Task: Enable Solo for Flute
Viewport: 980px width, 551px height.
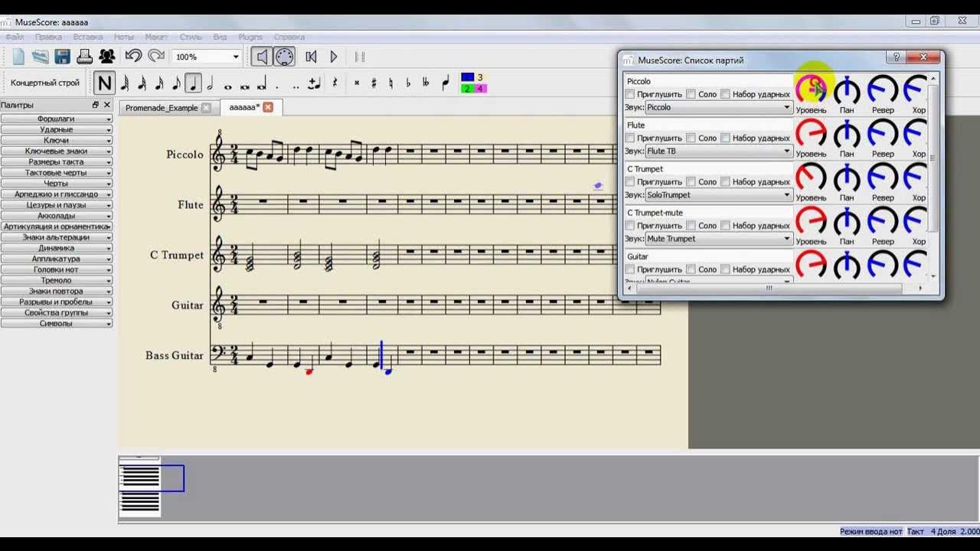Action: coord(691,138)
